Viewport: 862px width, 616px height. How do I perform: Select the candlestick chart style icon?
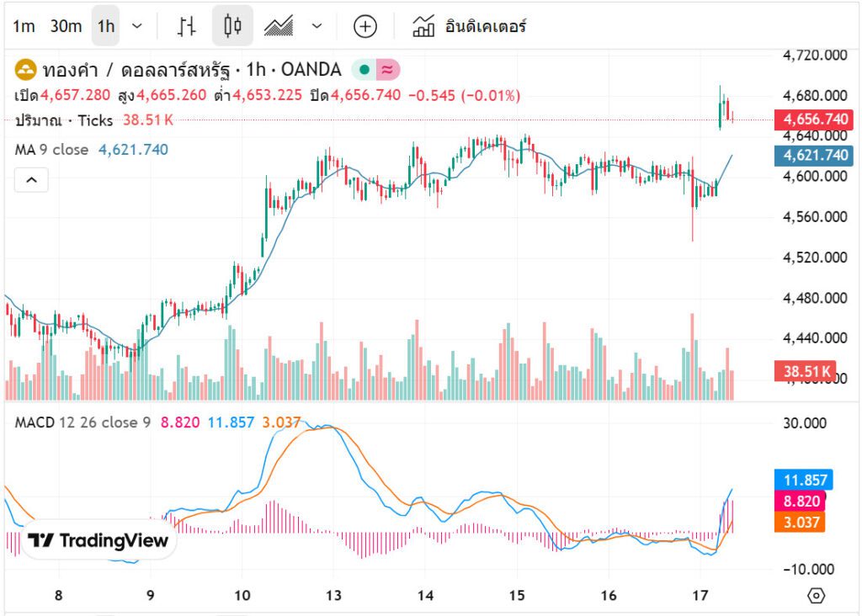point(232,26)
